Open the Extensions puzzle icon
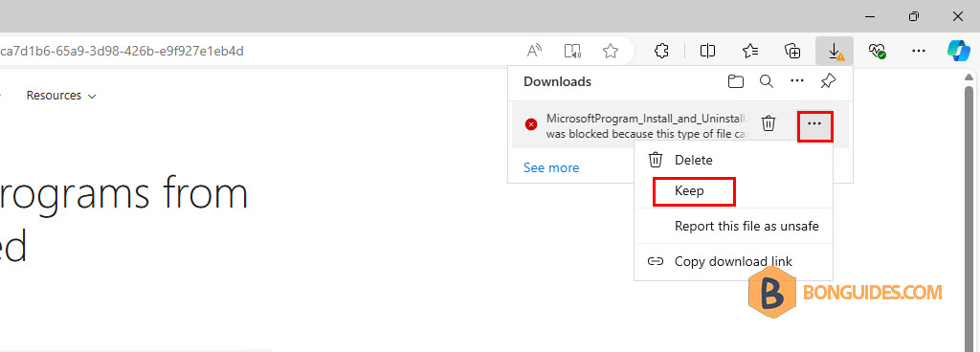The width and height of the screenshot is (980, 352). pyautogui.click(x=661, y=52)
